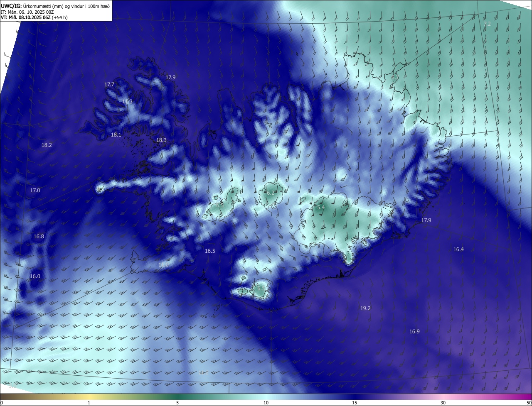Click the 50 tick label on the colour scale
This screenshot has width=532, height=406.
click(x=529, y=403)
